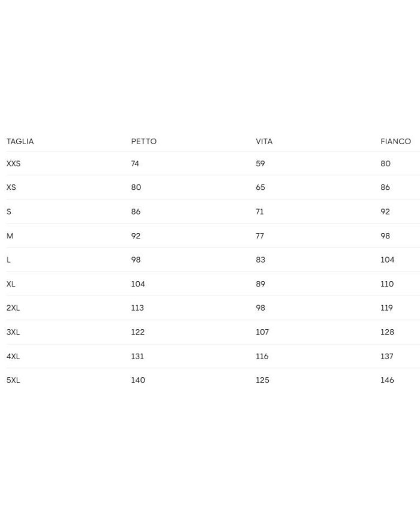Select the 2XL size label
This screenshot has width=420, height=522.
coord(13,308)
